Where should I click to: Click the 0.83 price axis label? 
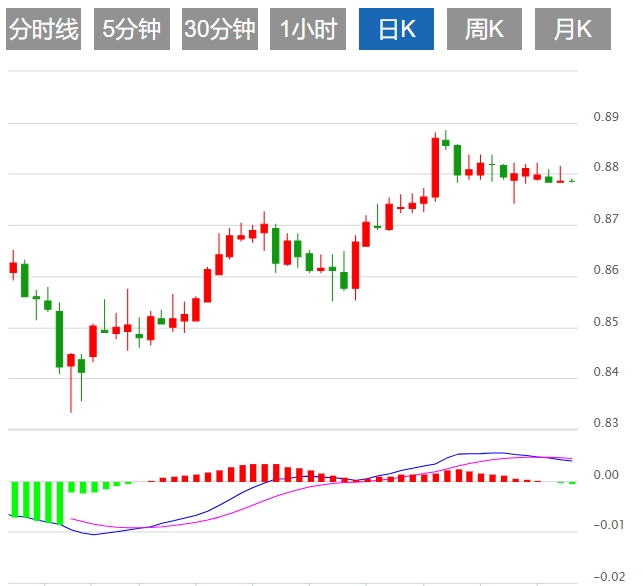tap(606, 422)
